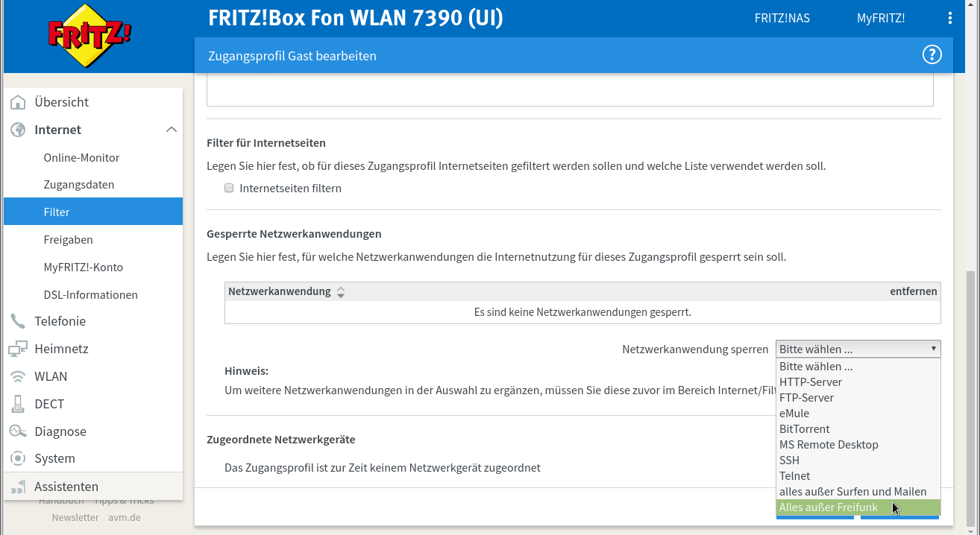The width and height of the screenshot is (980, 535).
Task: Pick MS Remote Desktop option
Action: click(829, 445)
